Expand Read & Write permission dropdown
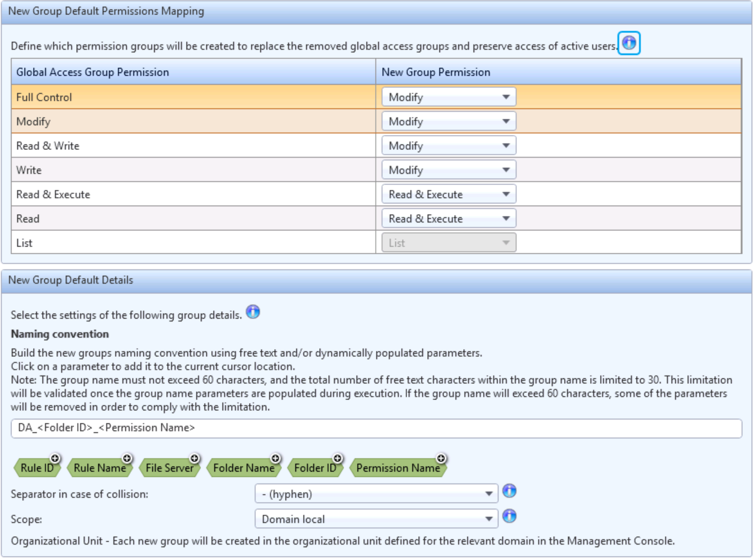 pos(449,146)
